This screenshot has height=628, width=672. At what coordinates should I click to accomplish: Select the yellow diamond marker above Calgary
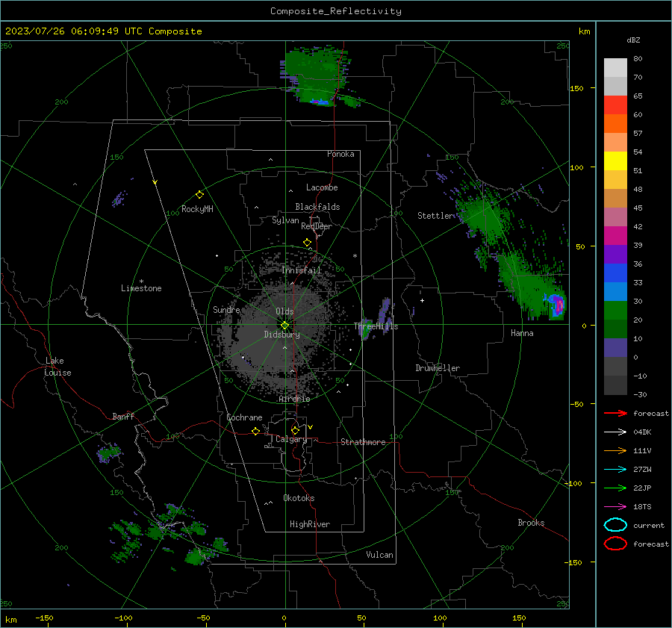(x=295, y=430)
